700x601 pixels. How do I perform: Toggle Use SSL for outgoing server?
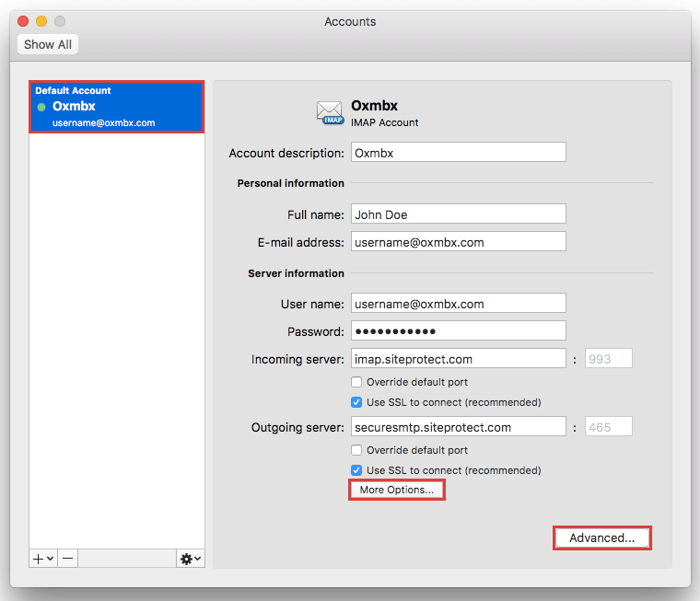point(357,470)
